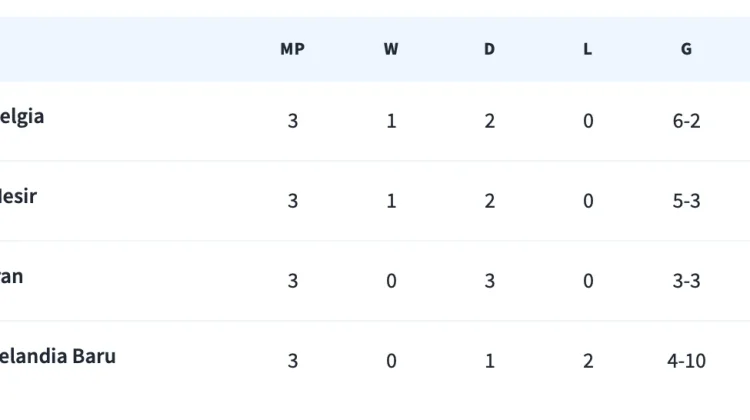Open the Iran team link

point(11,276)
